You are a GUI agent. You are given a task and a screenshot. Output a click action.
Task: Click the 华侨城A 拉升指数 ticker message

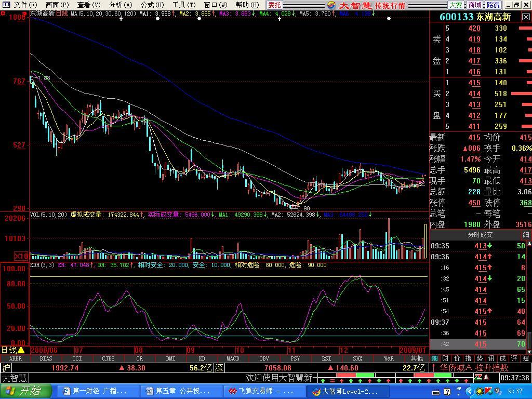474,368
